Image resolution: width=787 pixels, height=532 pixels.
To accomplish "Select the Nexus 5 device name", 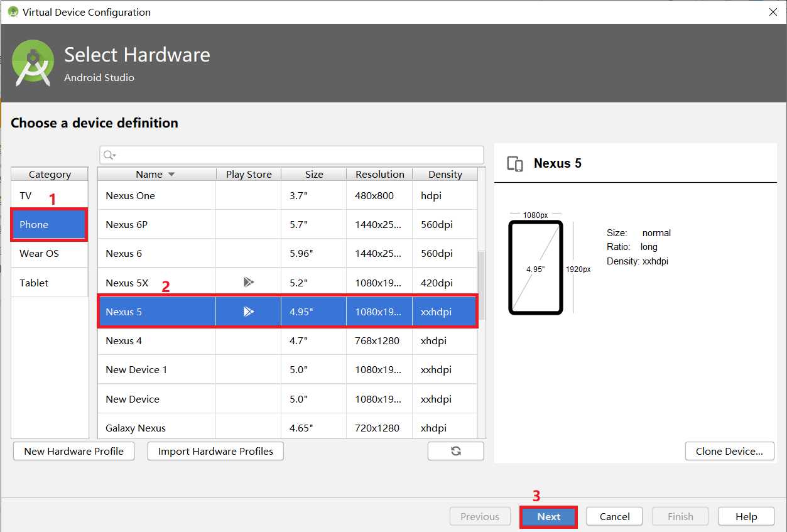I will tap(124, 312).
